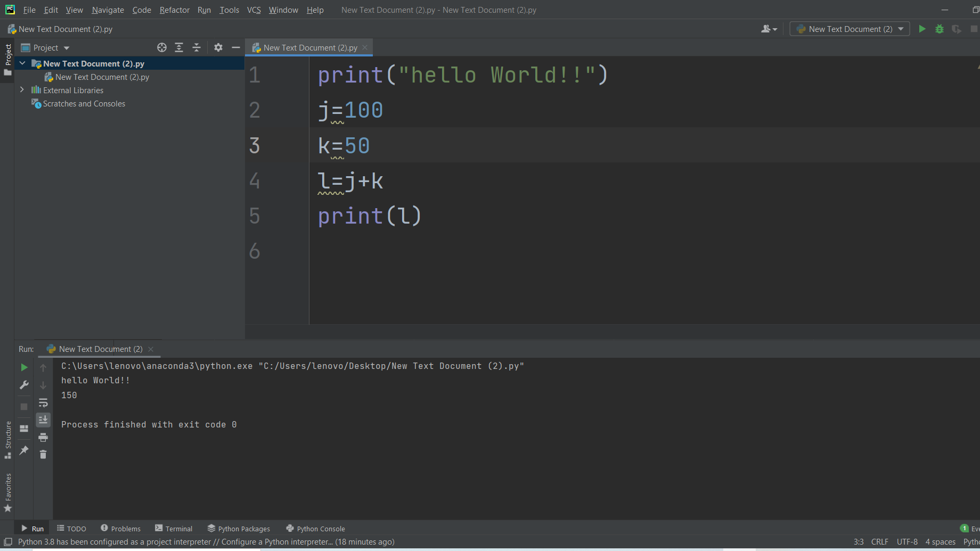Image resolution: width=980 pixels, height=551 pixels.
Task: Open the Favorites side tool window
Action: pos(8,493)
